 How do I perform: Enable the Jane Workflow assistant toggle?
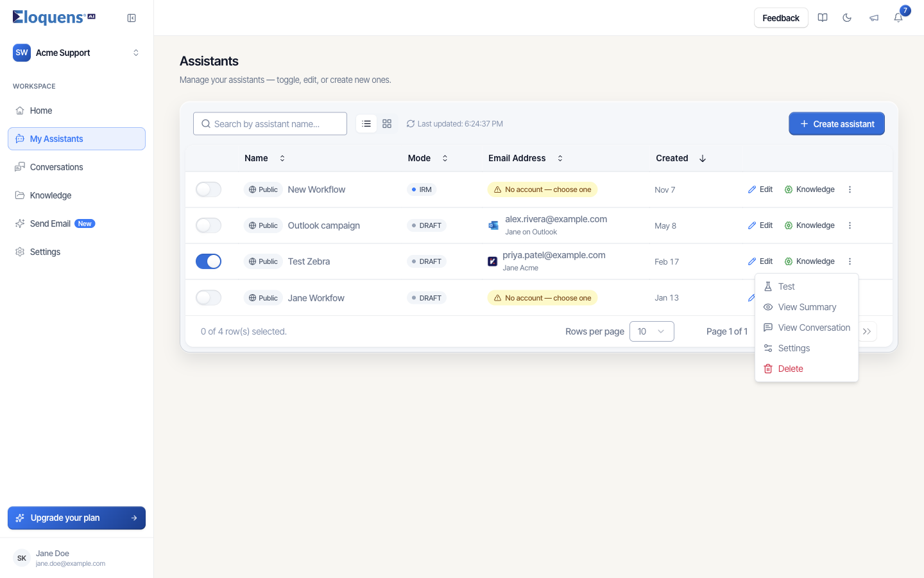tap(209, 297)
